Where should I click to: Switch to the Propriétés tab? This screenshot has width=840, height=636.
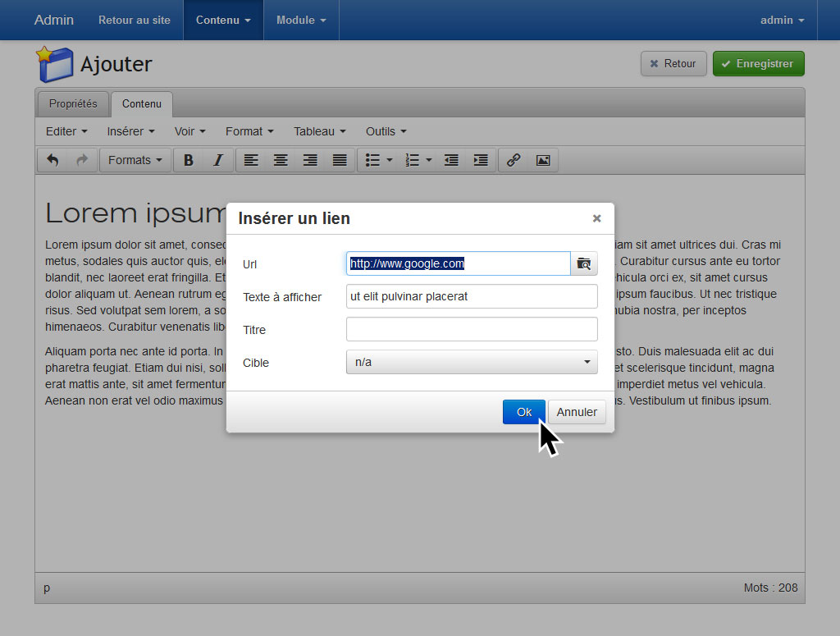click(x=73, y=103)
